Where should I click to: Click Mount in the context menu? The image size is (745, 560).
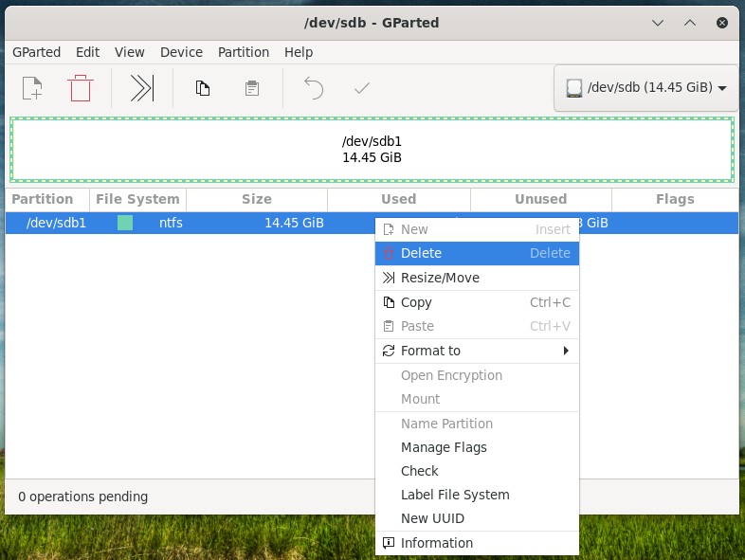tap(477, 400)
